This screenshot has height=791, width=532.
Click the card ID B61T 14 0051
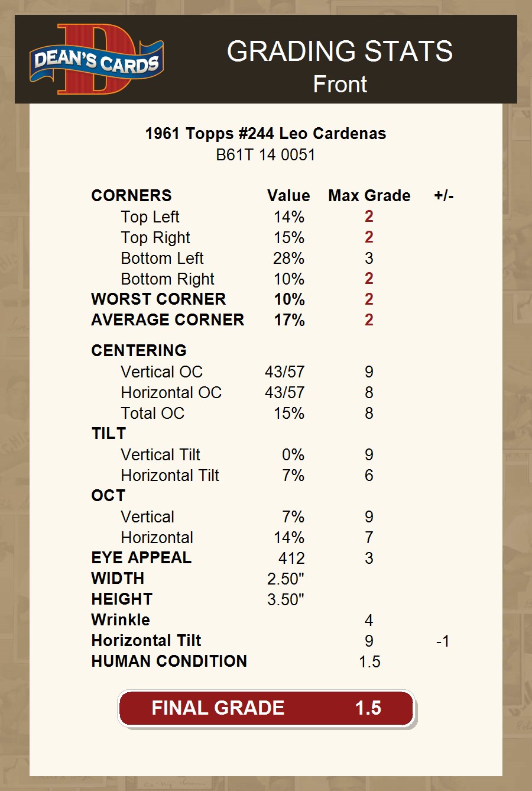pyautogui.click(x=265, y=155)
